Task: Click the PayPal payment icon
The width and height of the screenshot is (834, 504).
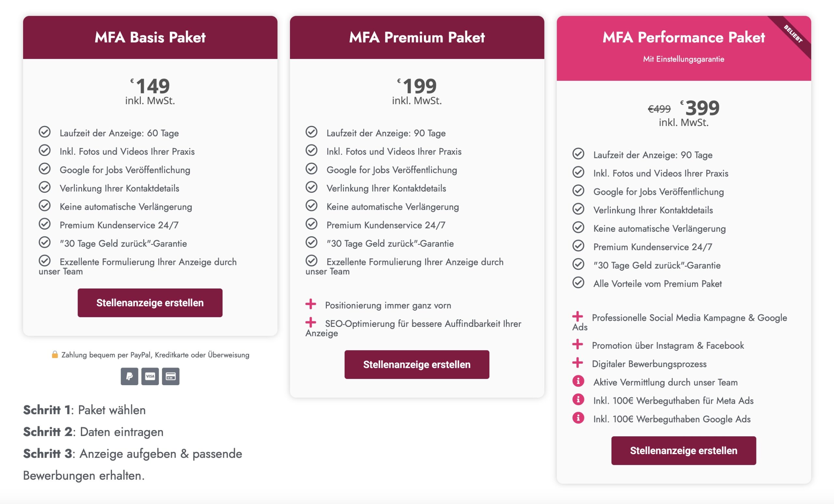Action: (x=129, y=376)
